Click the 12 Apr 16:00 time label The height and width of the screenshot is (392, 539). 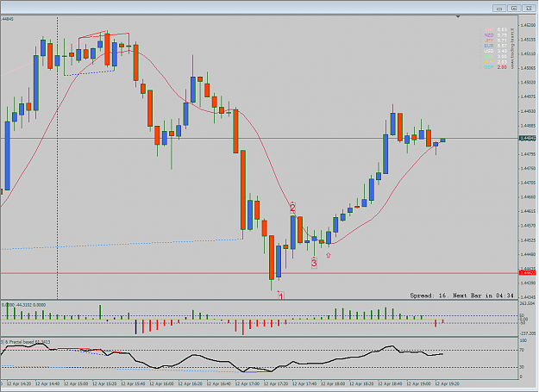coord(161,383)
